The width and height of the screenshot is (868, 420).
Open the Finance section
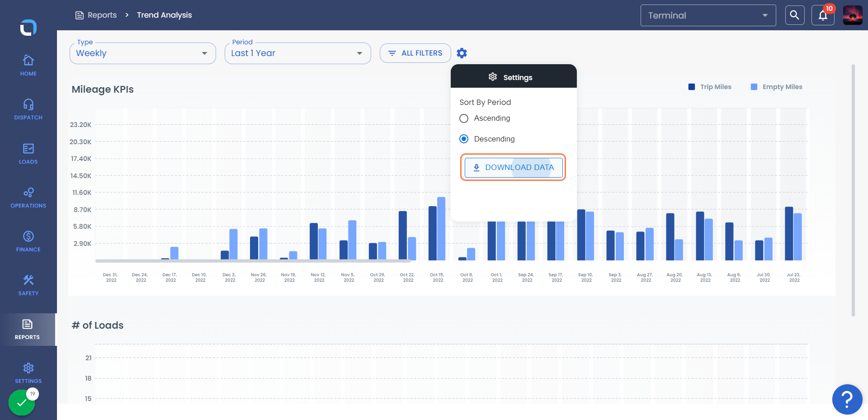[28, 241]
